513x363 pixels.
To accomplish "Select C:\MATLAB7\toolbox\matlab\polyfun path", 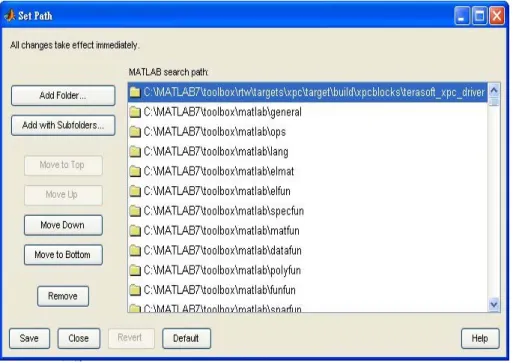I will pyautogui.click(x=307, y=270).
